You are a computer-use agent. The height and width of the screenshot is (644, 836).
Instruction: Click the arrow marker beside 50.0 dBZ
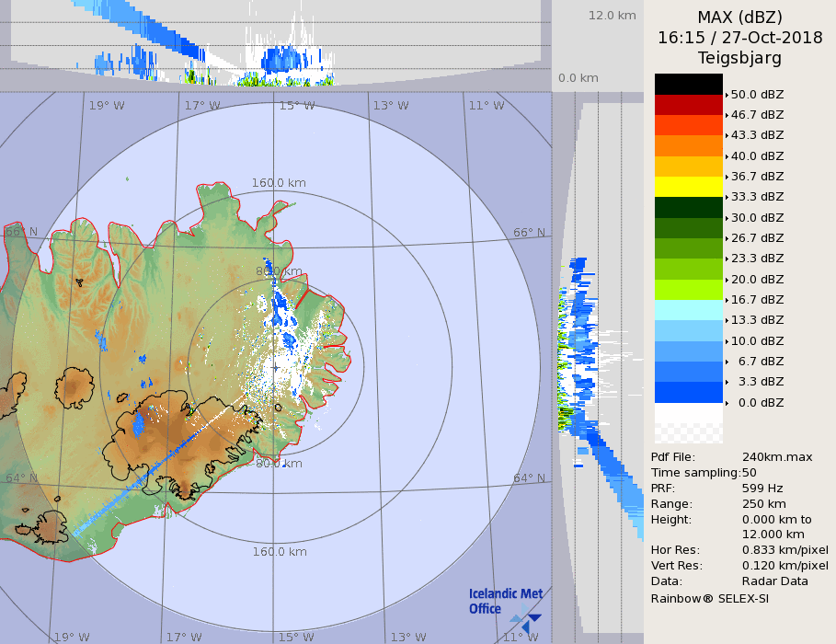tap(727, 95)
